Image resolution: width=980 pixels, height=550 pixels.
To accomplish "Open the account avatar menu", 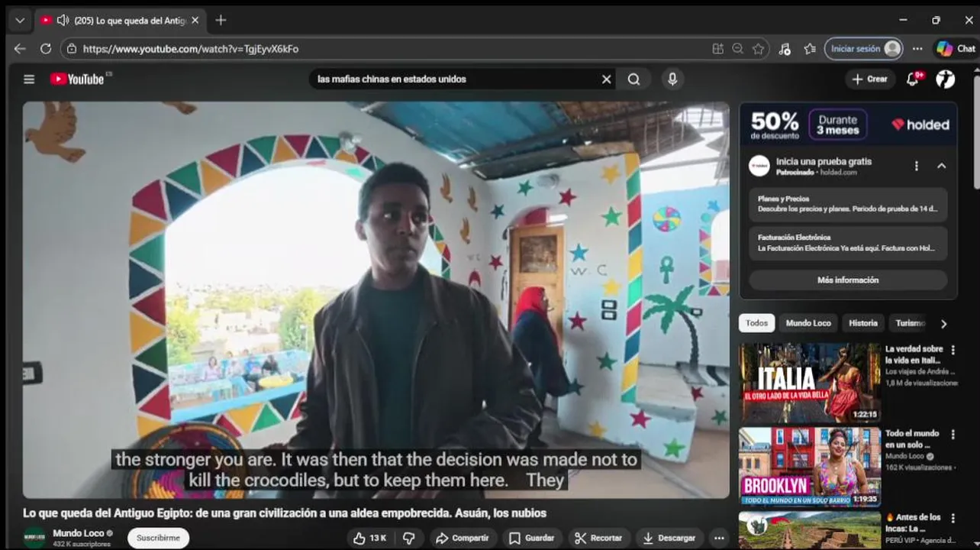I will click(946, 79).
